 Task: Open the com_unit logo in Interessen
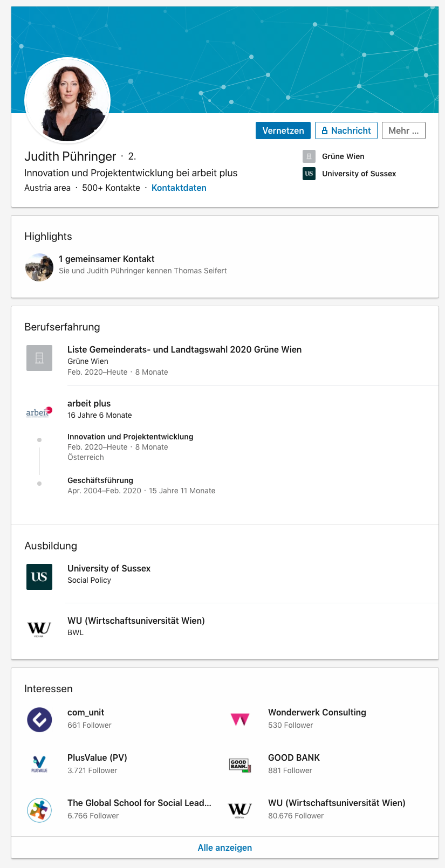tap(39, 719)
